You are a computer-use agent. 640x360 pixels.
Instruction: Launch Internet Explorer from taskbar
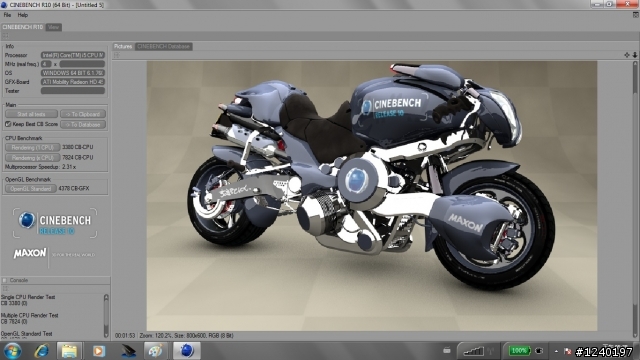(x=42, y=351)
